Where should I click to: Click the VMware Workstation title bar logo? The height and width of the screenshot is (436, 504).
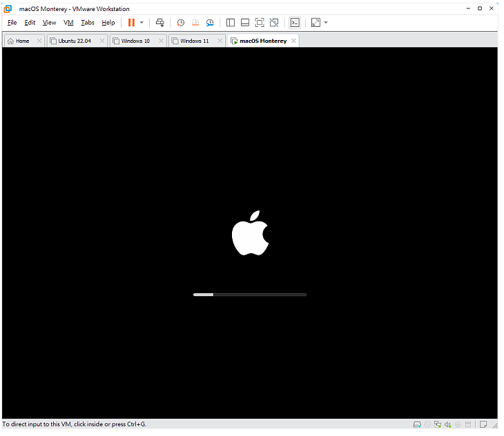point(8,9)
